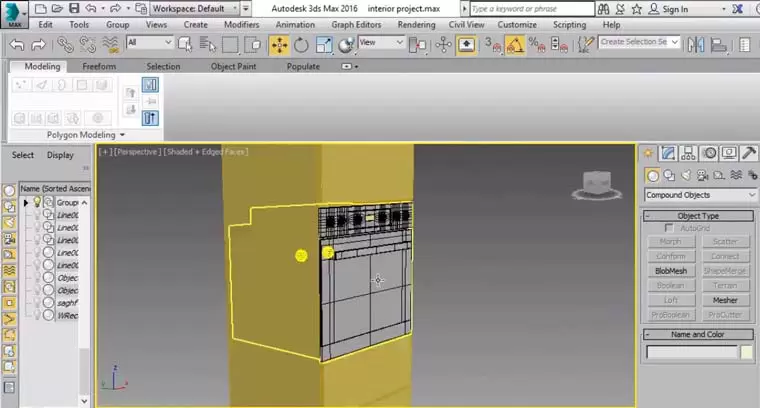Open the Modifiers menu

(242, 24)
